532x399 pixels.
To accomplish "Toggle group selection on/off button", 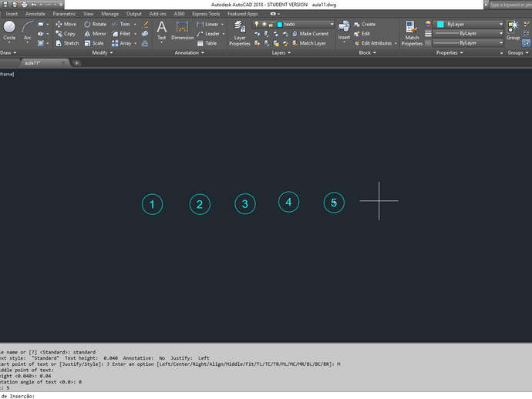I will [x=526, y=43].
